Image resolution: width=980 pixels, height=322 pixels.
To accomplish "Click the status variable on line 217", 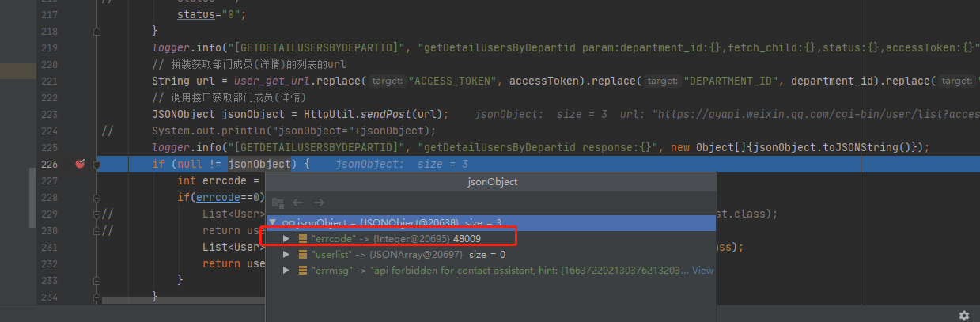I will [x=196, y=15].
